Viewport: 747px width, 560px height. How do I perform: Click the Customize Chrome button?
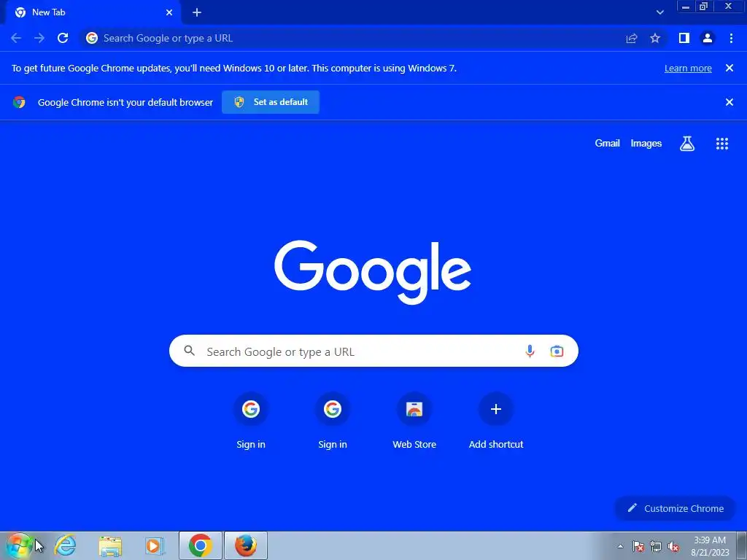tap(676, 508)
